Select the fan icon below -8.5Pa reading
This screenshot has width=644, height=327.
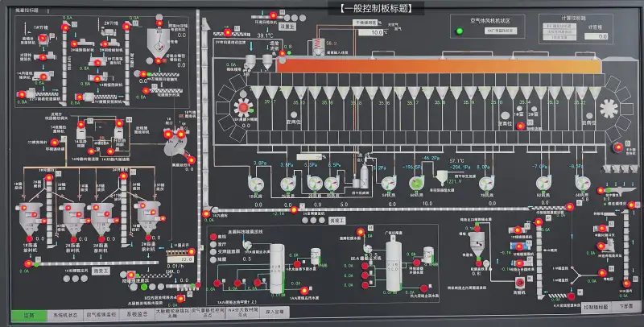tap(583, 183)
